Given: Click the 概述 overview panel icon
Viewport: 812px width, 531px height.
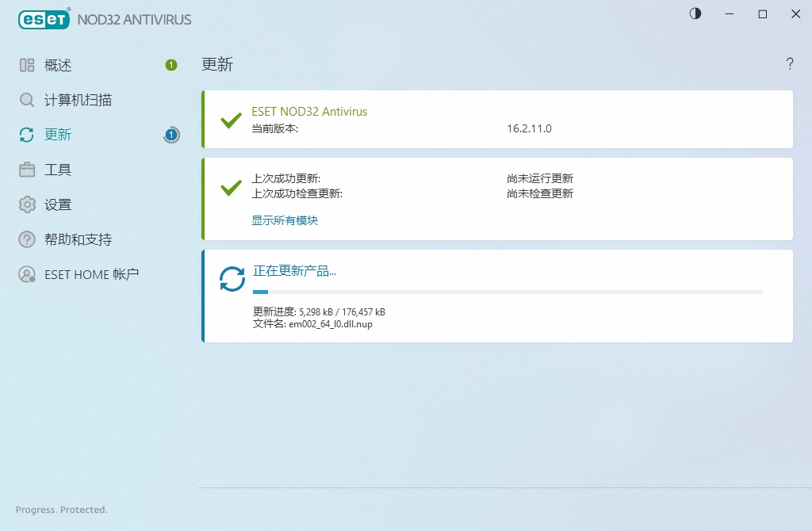Looking at the screenshot, I should (x=27, y=65).
